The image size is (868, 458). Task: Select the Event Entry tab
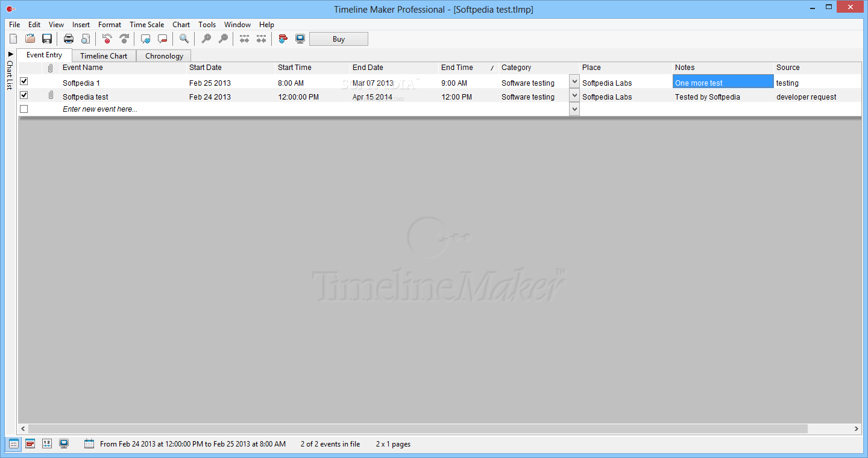(x=44, y=55)
